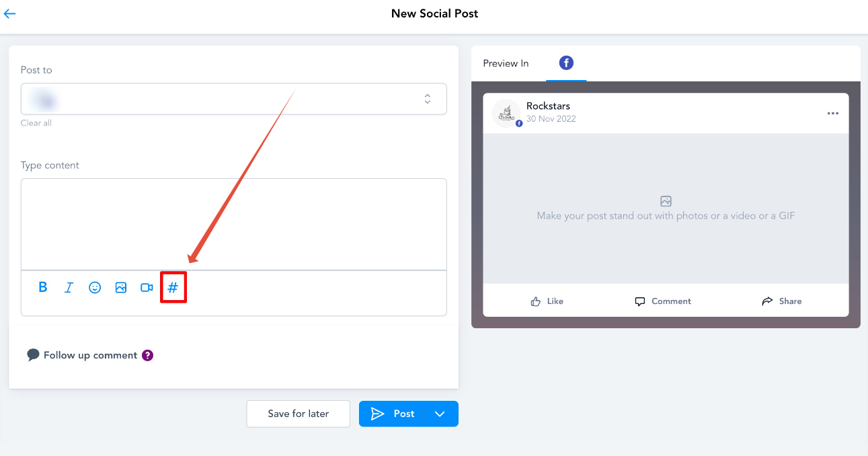Screen dimensions: 868x456
Task: Add a video to the post
Action: click(x=147, y=287)
